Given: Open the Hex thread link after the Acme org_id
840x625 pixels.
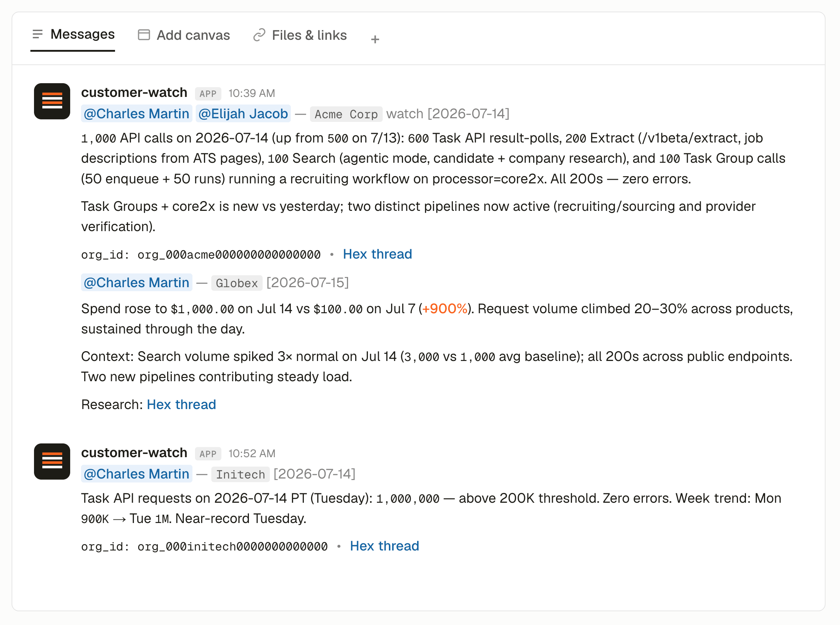Looking at the screenshot, I should pyautogui.click(x=377, y=254).
